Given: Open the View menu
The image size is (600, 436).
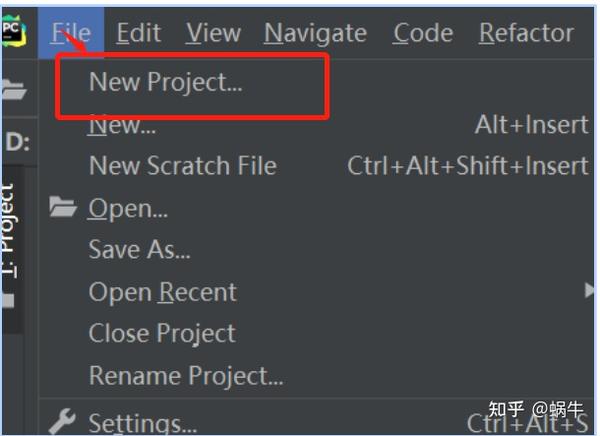Looking at the screenshot, I should 214,33.
